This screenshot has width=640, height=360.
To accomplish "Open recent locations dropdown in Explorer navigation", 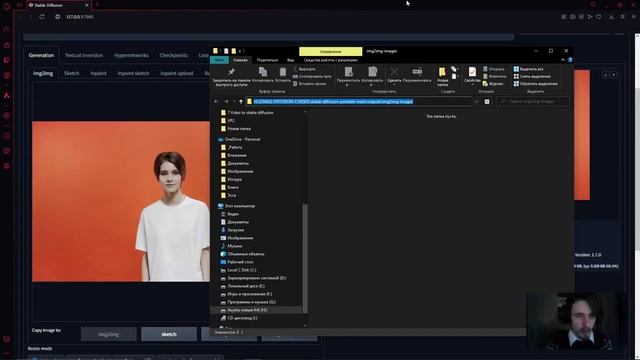I will [234, 101].
